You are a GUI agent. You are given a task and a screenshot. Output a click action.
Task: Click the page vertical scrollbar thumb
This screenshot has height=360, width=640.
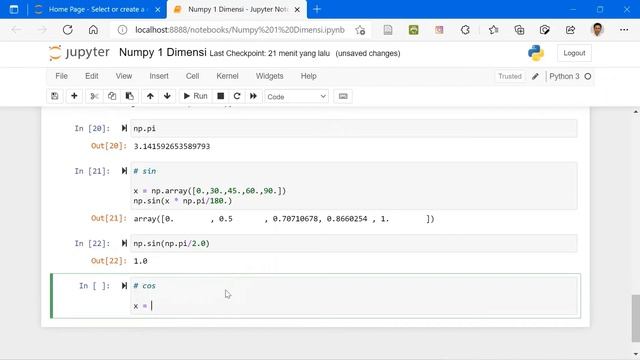point(636,318)
